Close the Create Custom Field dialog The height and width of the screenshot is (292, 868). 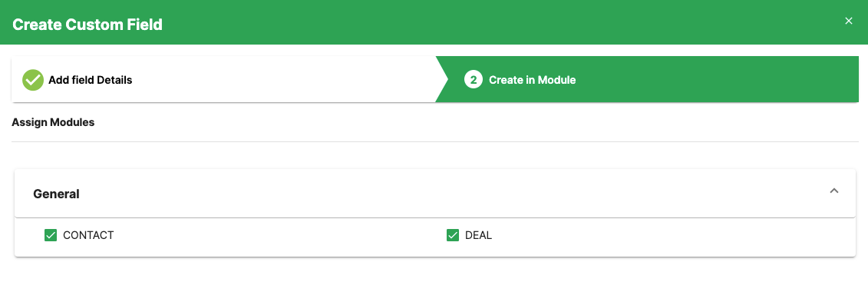[x=848, y=21]
